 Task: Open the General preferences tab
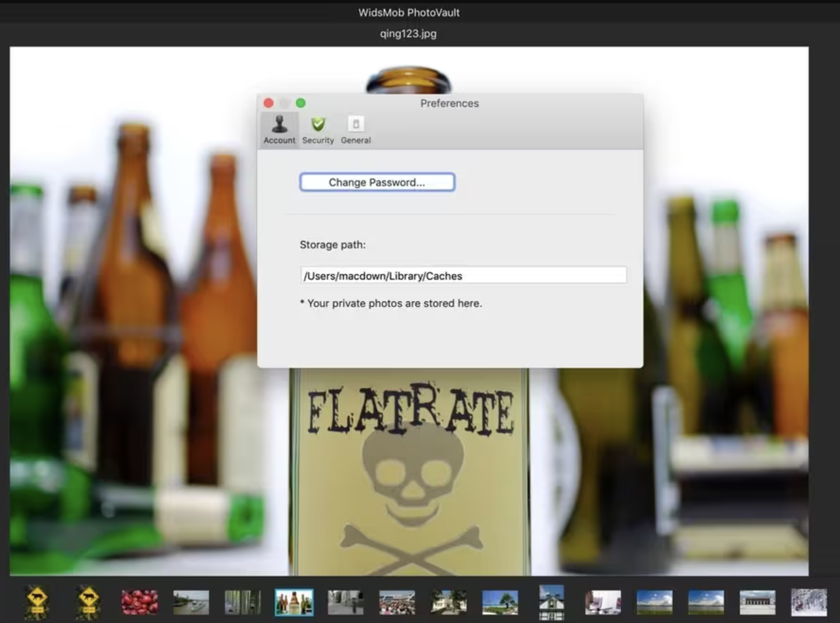[356, 130]
